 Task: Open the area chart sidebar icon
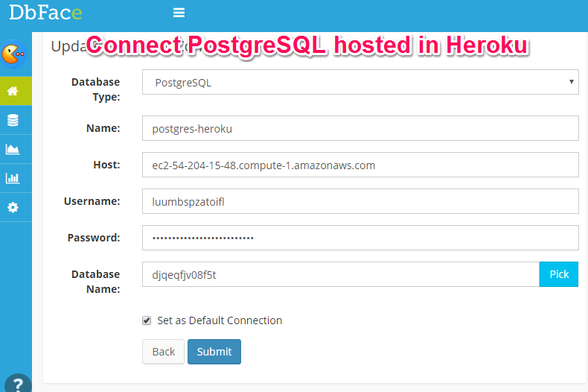tap(13, 149)
